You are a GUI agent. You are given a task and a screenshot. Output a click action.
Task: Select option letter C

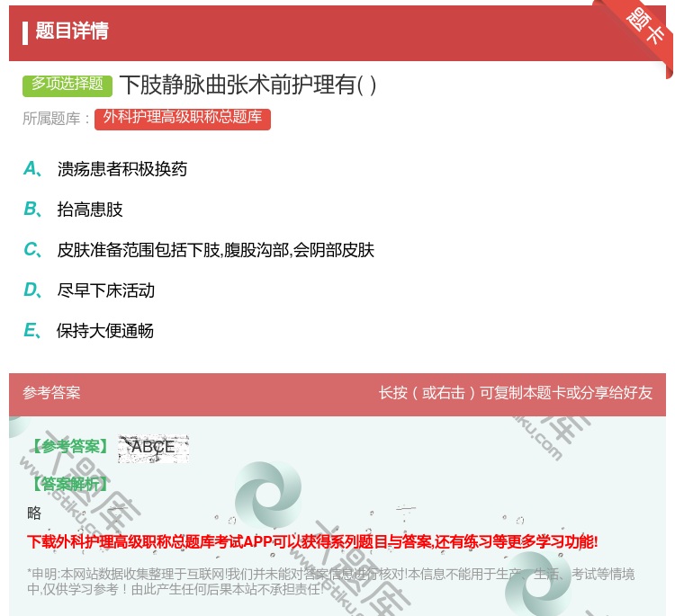tap(31, 250)
